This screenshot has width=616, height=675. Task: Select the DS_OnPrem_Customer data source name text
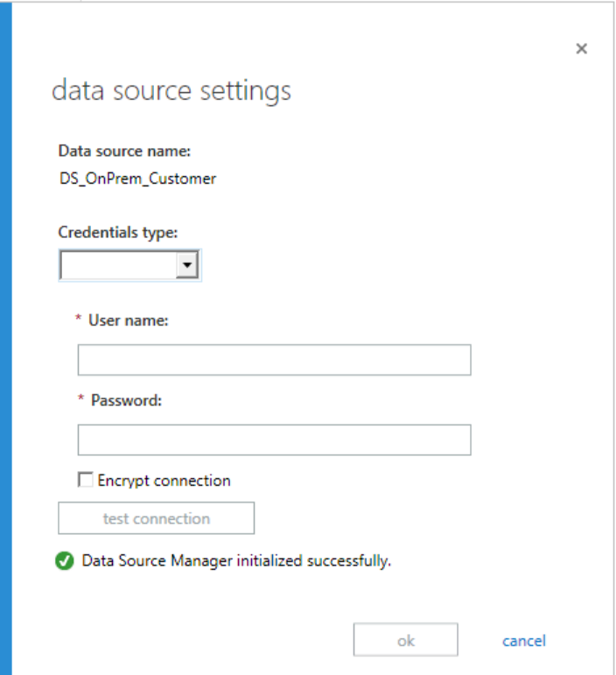click(x=136, y=179)
